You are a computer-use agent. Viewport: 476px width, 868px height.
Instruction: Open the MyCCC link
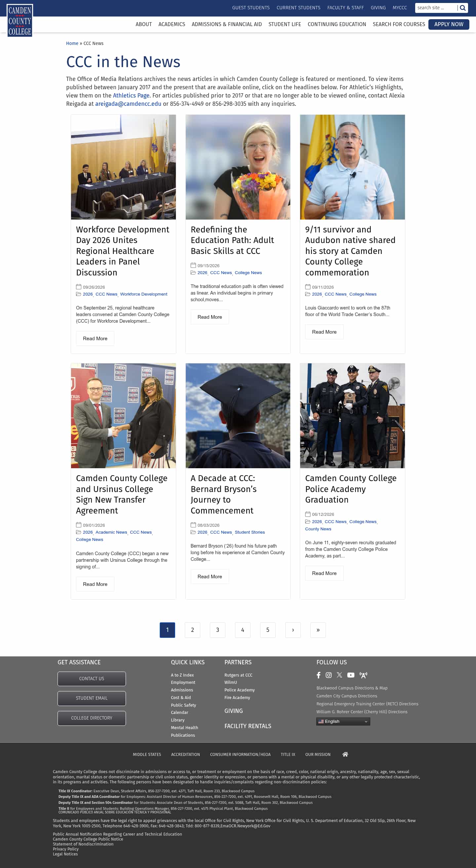click(x=400, y=8)
